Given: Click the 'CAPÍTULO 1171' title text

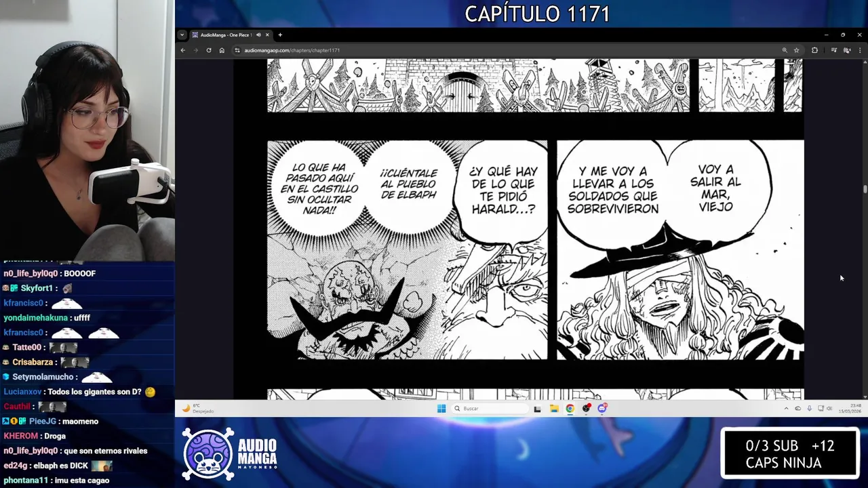Looking at the screenshot, I should [x=537, y=14].
